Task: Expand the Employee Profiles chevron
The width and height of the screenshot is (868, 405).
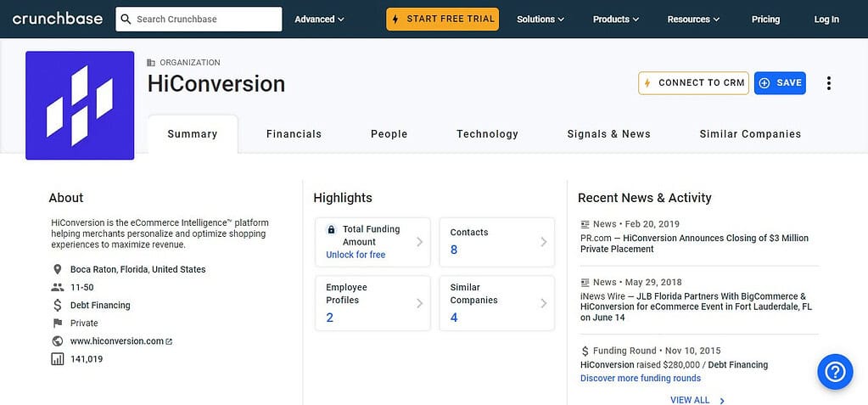Action: pyautogui.click(x=420, y=304)
